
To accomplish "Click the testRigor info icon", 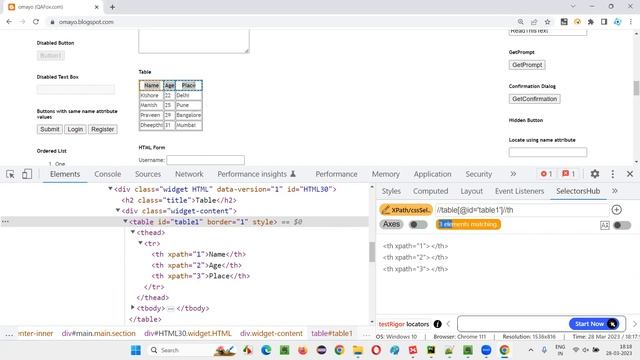I will click(438, 324).
